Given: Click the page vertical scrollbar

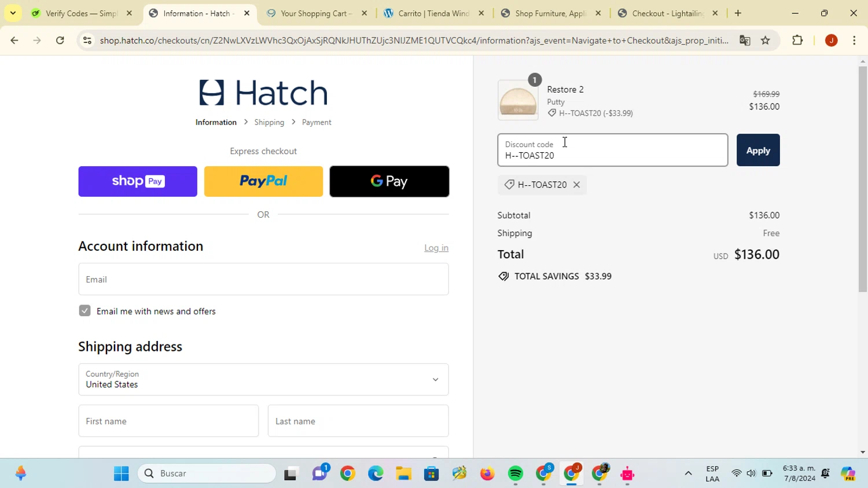Looking at the screenshot, I should (863, 179).
